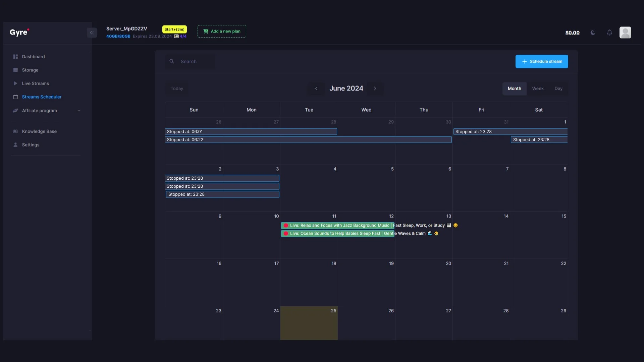Click the Streams Scheduler calendar icon
This screenshot has height=362, width=644.
(15, 97)
